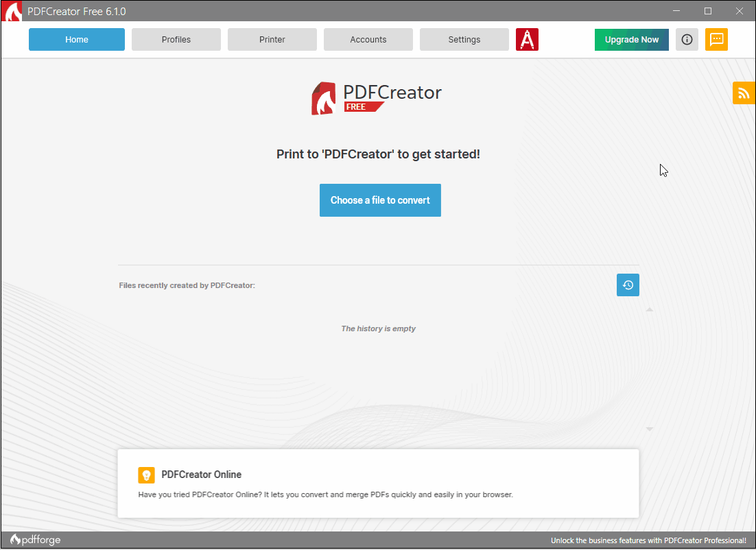Click 'Files recently created by PDFCreator:' label
Viewport: 756px width, 550px height.
click(187, 285)
